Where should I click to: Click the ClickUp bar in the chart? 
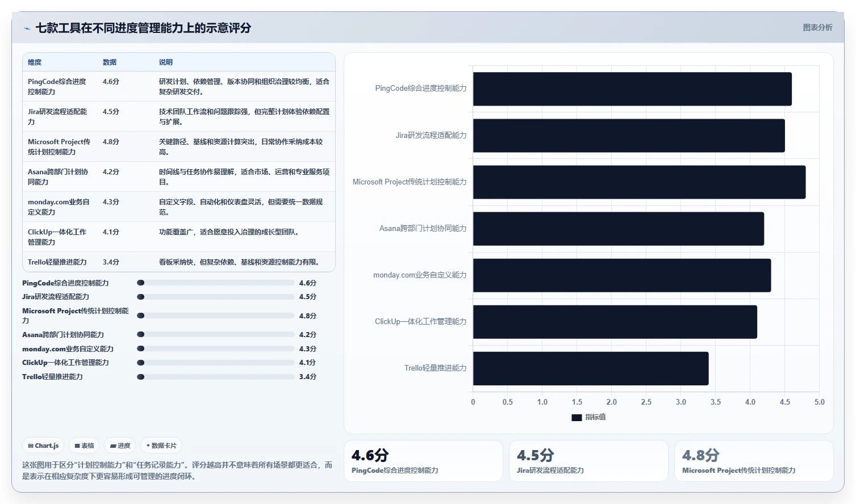click(615, 322)
